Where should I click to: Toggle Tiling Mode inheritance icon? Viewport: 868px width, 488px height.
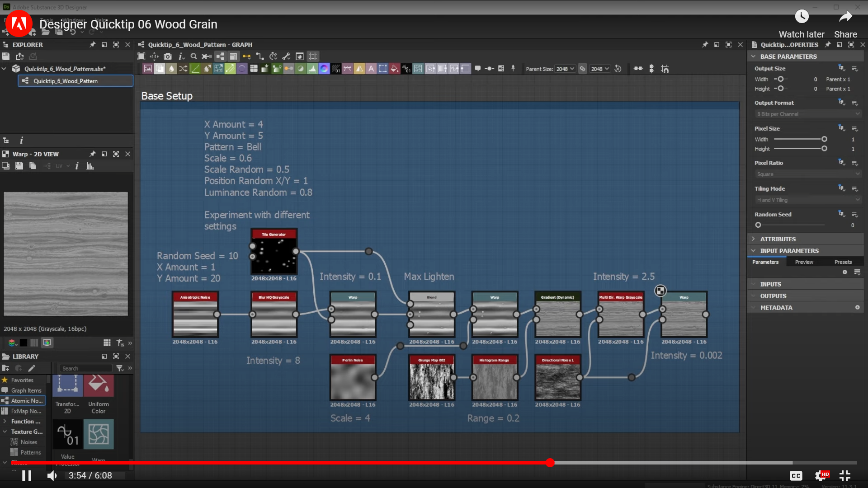click(x=841, y=188)
